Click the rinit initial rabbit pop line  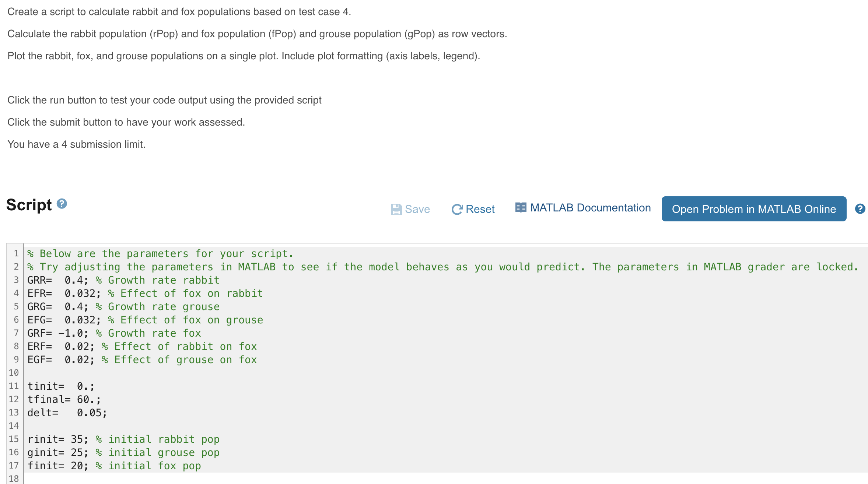(122, 439)
